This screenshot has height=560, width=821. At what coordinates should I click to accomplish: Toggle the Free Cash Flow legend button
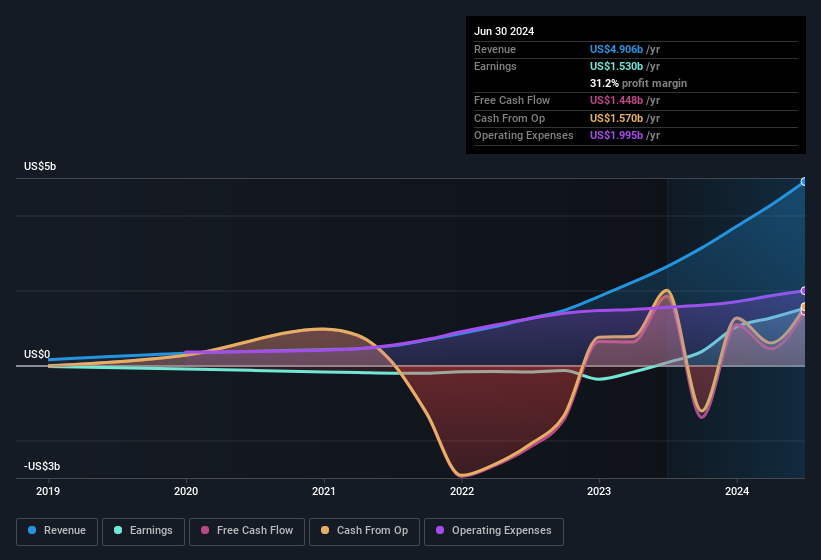[x=247, y=531]
